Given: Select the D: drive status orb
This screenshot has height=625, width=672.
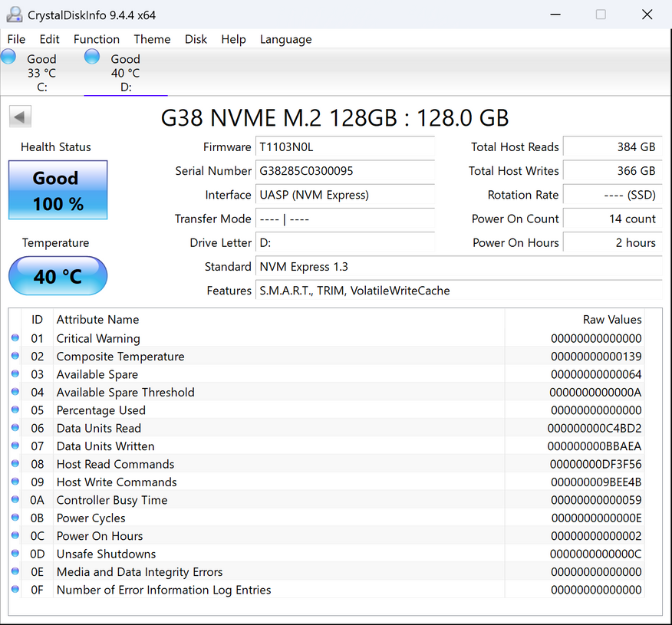Looking at the screenshot, I should click(92, 56).
